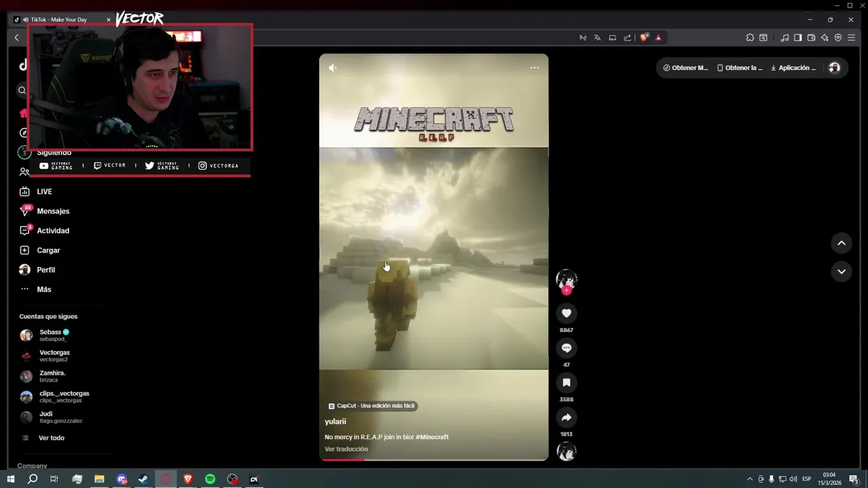Share the video using arrow icon
The image size is (868, 488).
click(x=566, y=418)
